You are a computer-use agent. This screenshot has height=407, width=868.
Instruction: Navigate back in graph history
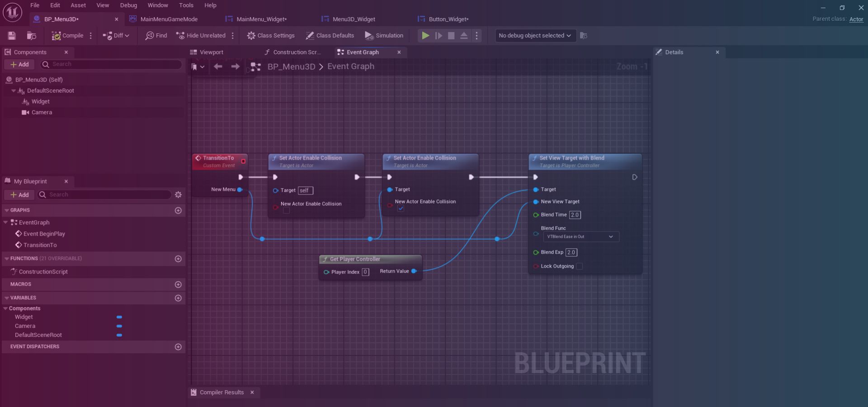click(x=218, y=67)
